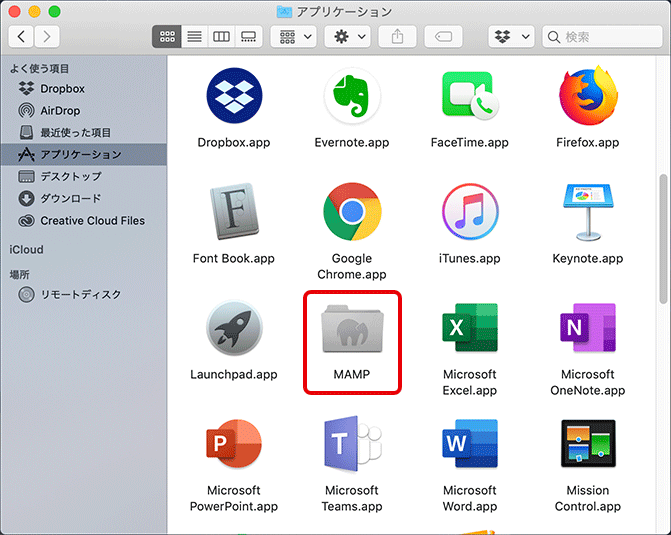Select the Mission Control.app icon

pyautogui.click(x=588, y=444)
